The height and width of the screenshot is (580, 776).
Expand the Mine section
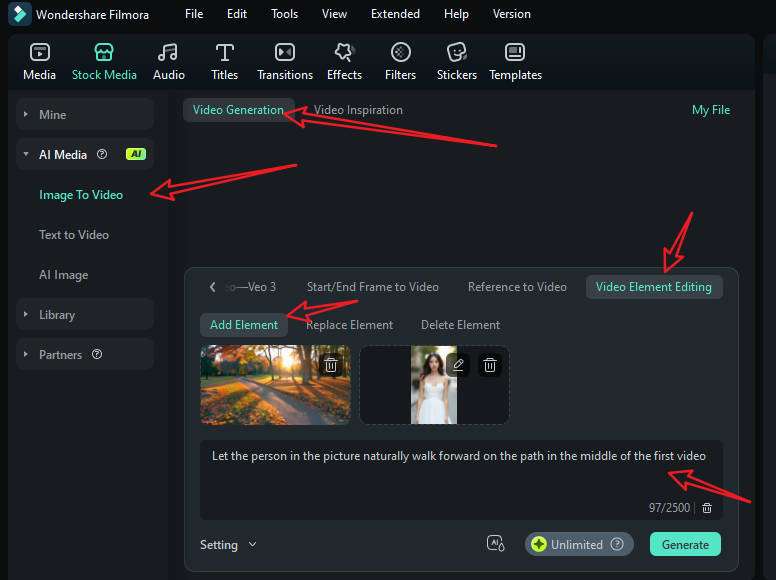click(85, 114)
